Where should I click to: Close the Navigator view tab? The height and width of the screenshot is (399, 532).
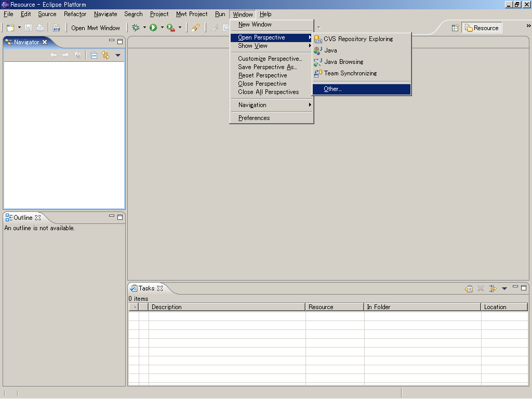click(x=45, y=42)
